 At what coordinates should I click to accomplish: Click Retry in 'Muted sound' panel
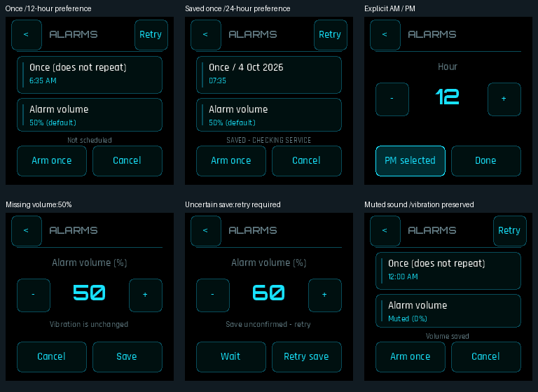pyautogui.click(x=510, y=231)
